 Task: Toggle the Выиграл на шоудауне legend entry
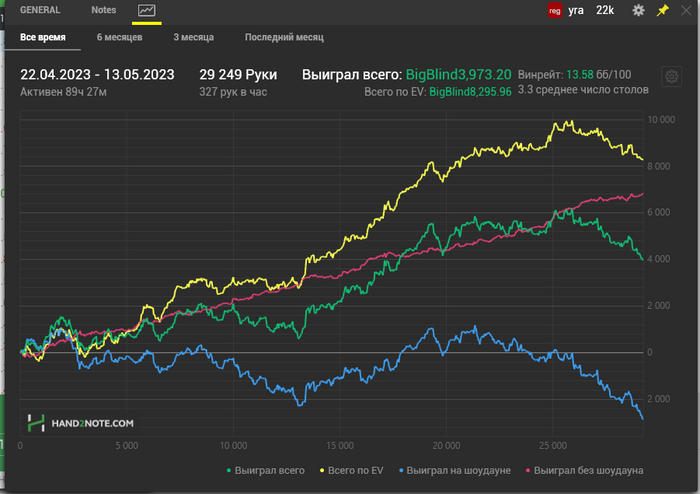455,470
